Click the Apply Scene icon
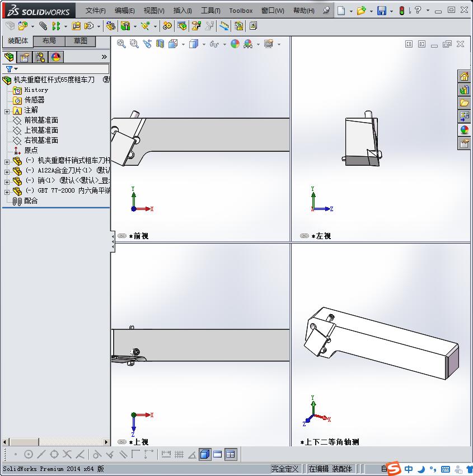The image size is (473, 476). pos(248,44)
